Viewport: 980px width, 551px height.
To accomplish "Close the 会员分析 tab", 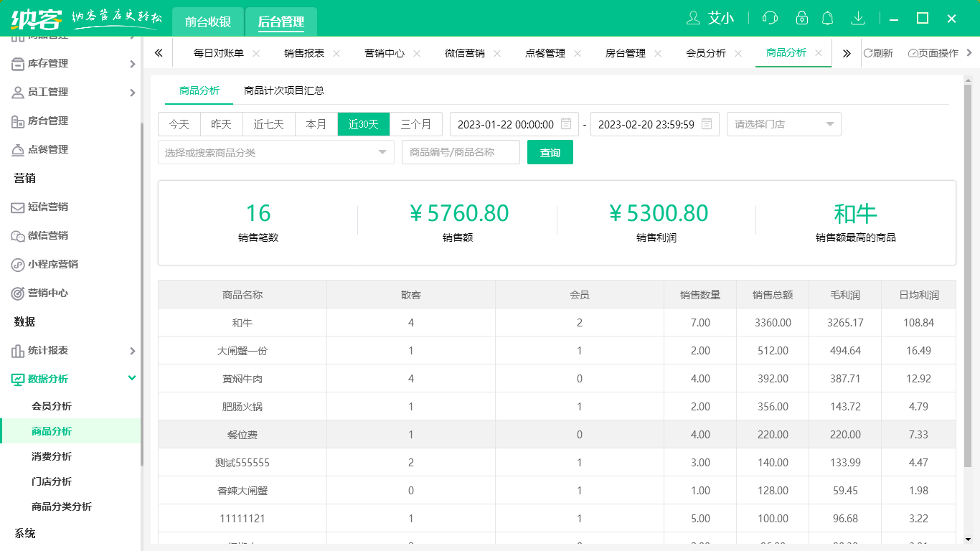I will point(738,53).
